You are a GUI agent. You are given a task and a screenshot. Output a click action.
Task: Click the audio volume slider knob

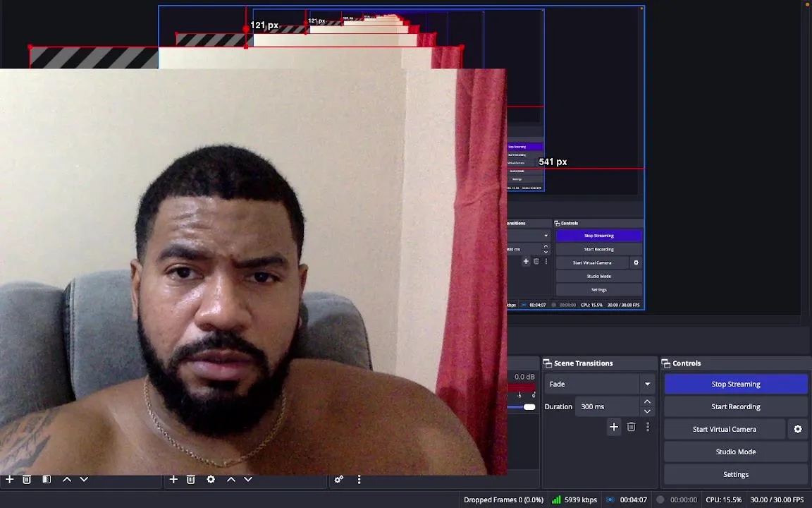point(529,407)
